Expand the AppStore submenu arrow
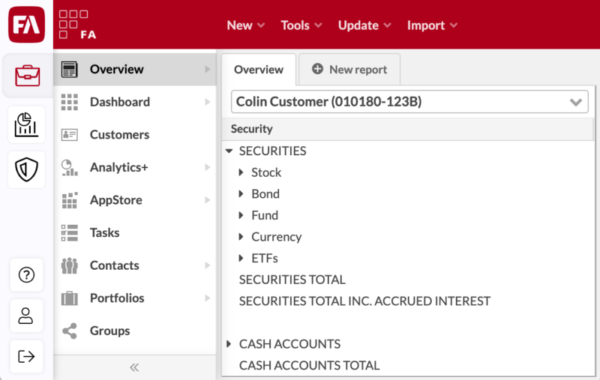The height and width of the screenshot is (380, 600). coord(207,200)
